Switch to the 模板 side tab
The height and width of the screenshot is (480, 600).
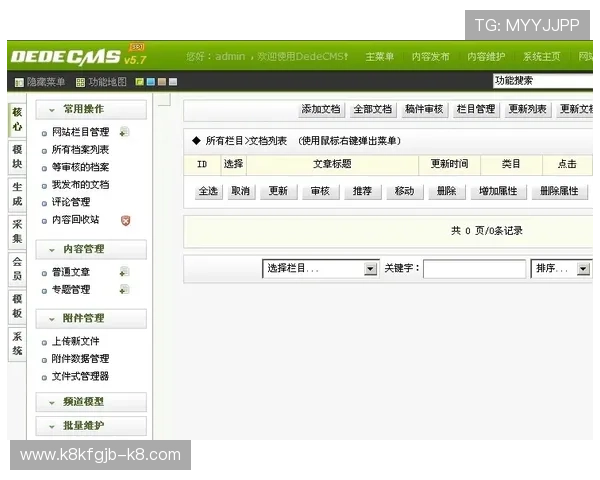coord(17,306)
